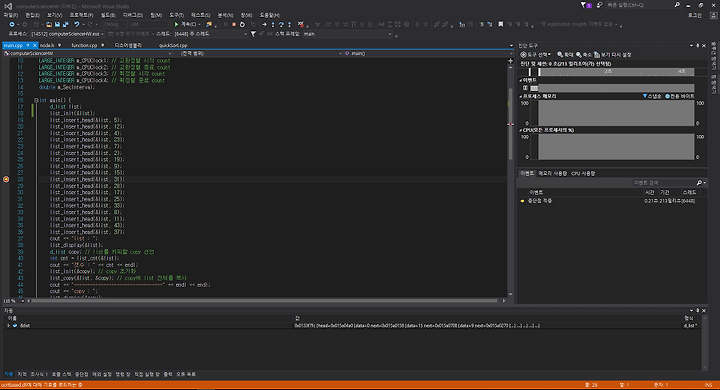
Task: Open the File (파일) menu
Action: pos(11,15)
